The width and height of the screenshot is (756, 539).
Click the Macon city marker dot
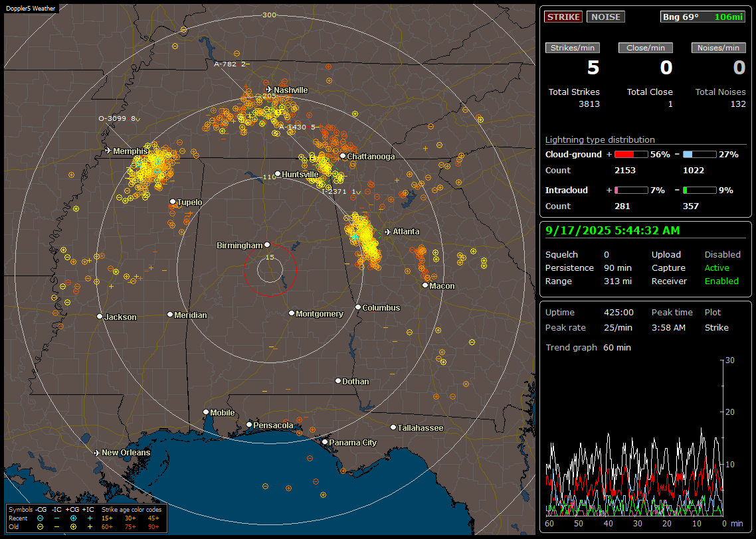point(425,285)
